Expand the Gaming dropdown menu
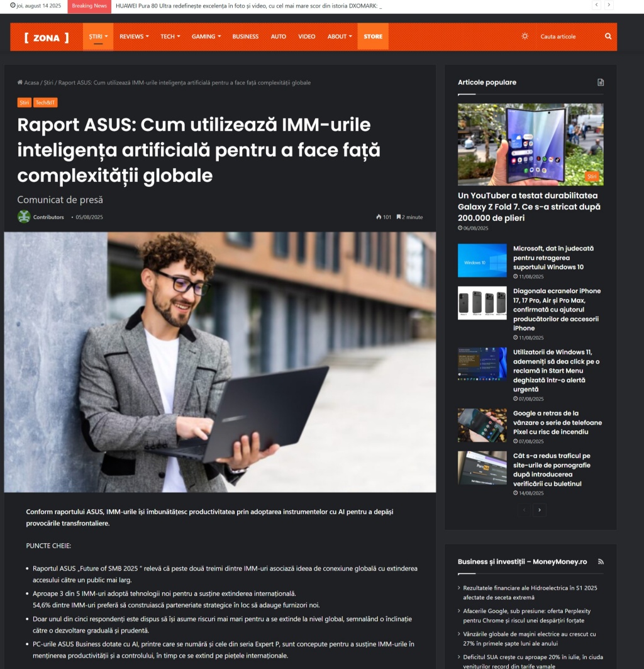Viewport: 644px width, 669px height. tap(206, 37)
